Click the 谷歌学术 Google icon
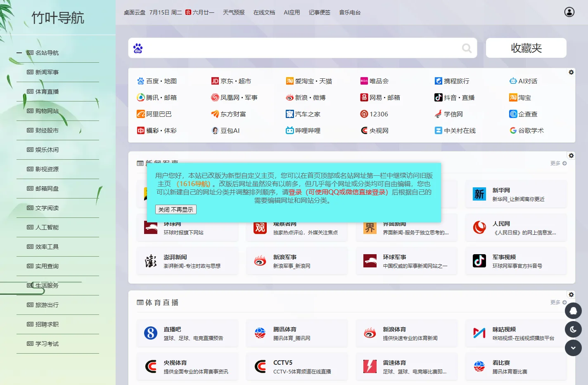Viewport: 588px width, 385px height. (x=513, y=130)
